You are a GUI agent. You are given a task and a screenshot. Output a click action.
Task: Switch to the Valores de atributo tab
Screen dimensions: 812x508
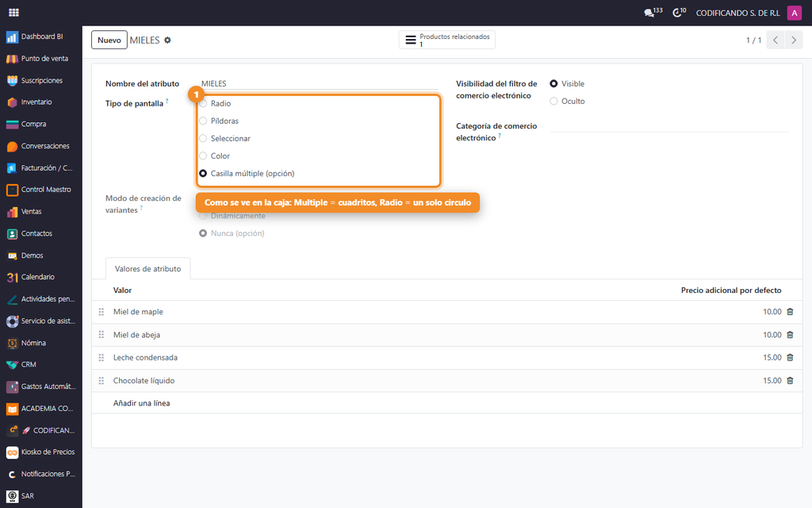click(x=148, y=268)
